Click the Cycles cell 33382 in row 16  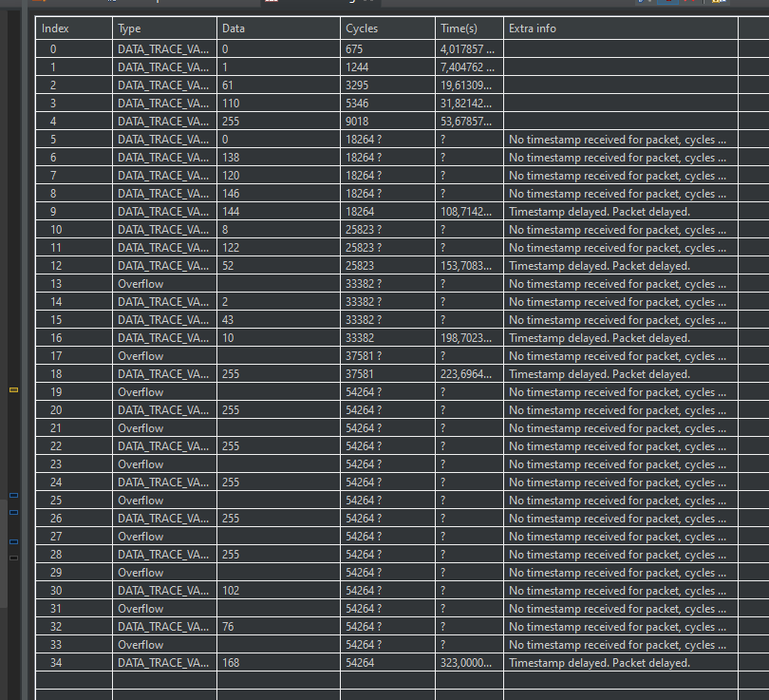(x=387, y=338)
